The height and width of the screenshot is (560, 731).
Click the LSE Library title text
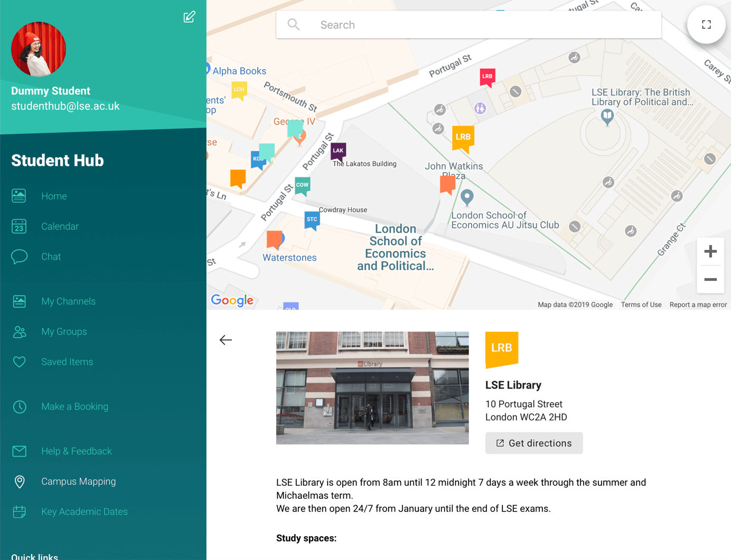click(513, 385)
